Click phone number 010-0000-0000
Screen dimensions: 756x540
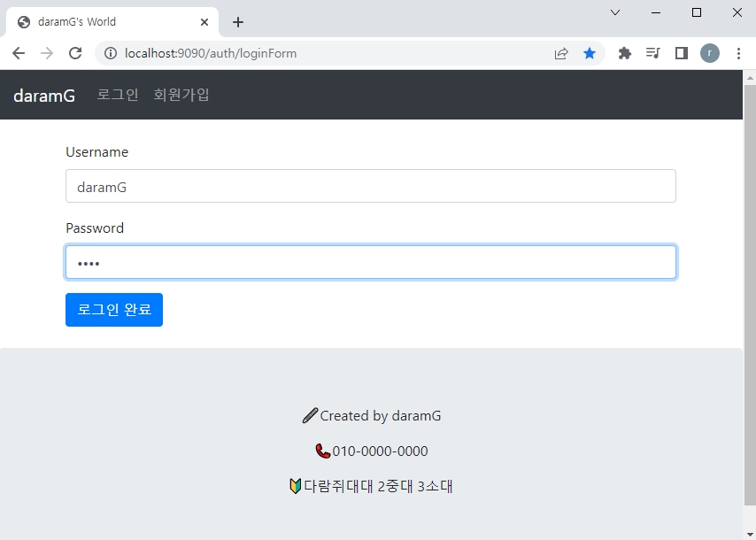tap(380, 451)
